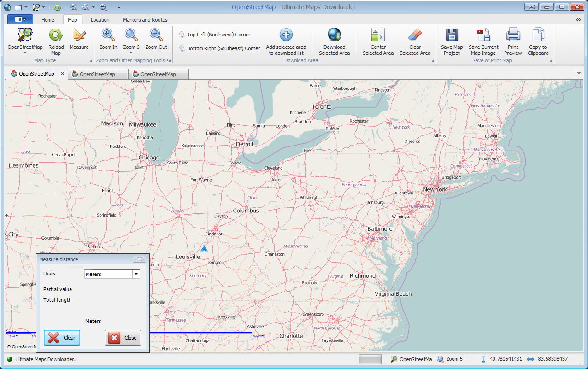Image resolution: width=588 pixels, height=369 pixels.
Task: Click the Zoom In ribbon button
Action: tap(108, 35)
